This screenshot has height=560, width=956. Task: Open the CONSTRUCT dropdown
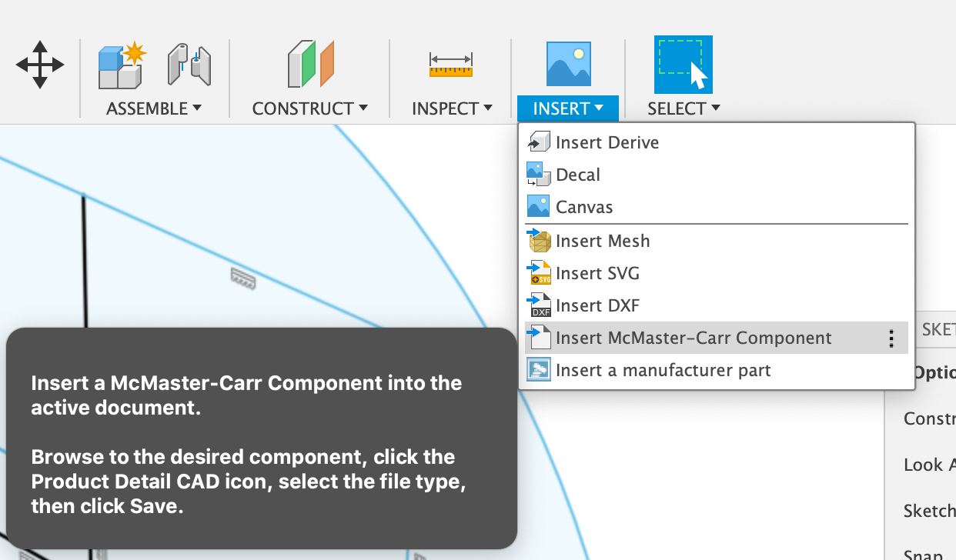pos(310,108)
